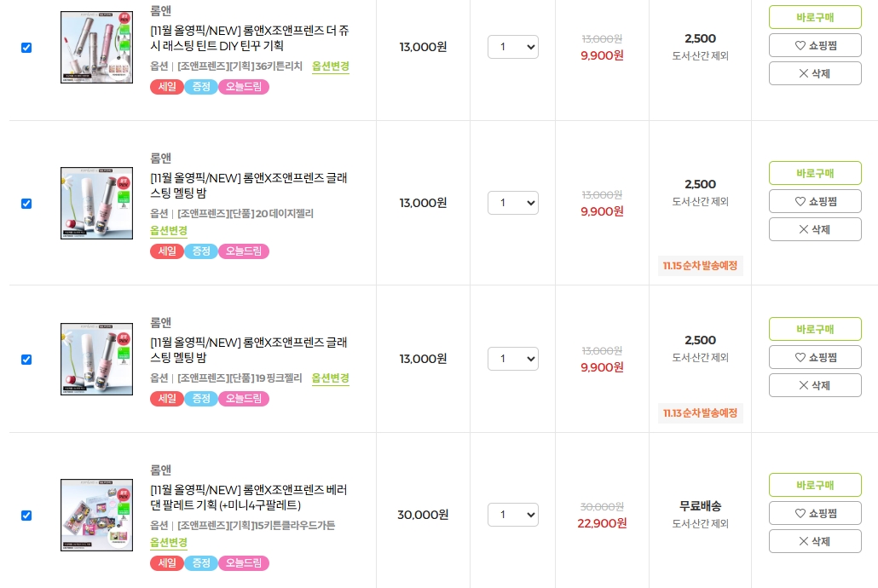878x588 pixels.
Task: Uncheck the 베러댄 팔레트 item checkbox
Action: 26,516
